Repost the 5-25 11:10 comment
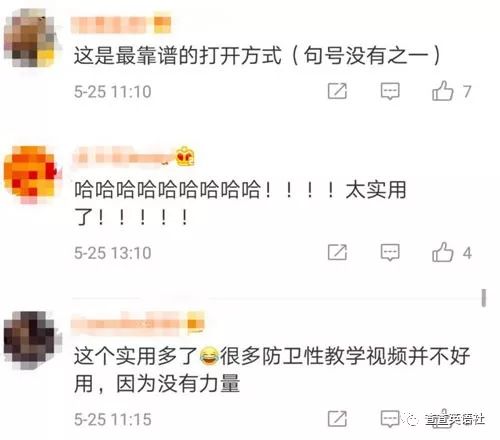Image resolution: width=500 pixels, height=440 pixels. coord(337,91)
